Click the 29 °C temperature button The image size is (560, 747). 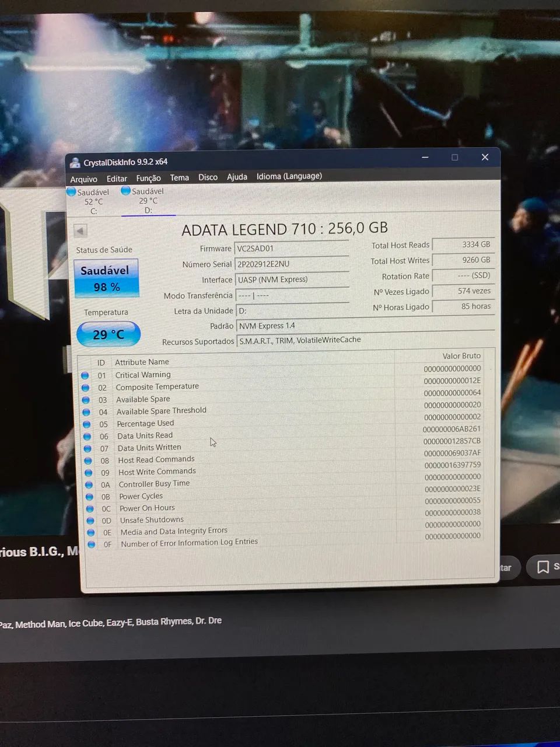click(108, 334)
